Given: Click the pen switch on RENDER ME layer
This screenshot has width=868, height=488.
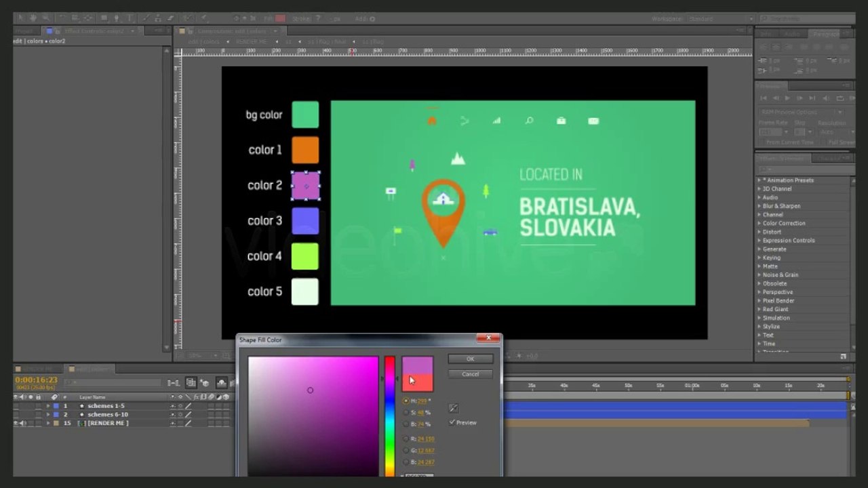Looking at the screenshot, I should point(189,423).
